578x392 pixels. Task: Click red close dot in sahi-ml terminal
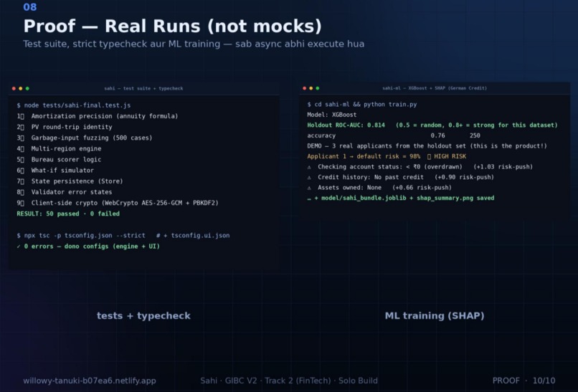305,88
